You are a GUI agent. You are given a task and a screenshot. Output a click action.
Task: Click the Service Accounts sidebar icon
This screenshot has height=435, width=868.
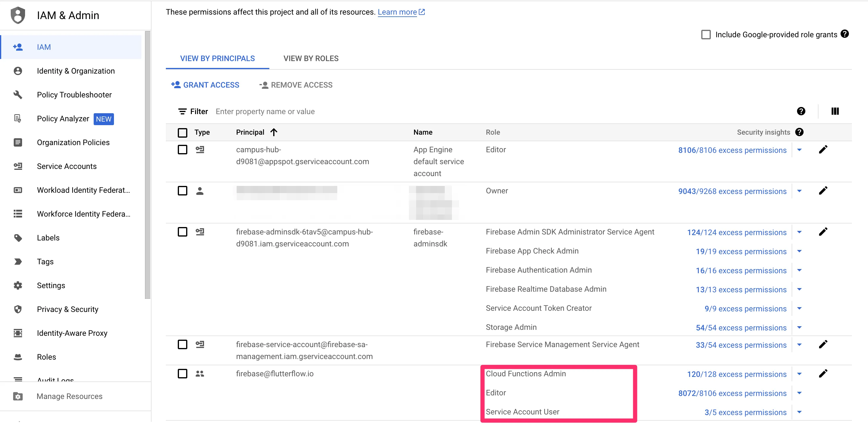[x=18, y=166]
